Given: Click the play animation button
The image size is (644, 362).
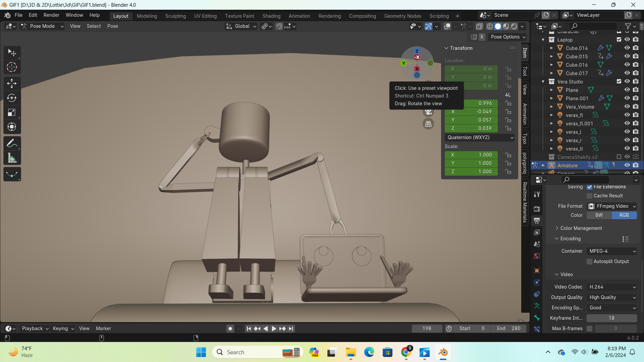Looking at the screenshot, I should (x=274, y=328).
